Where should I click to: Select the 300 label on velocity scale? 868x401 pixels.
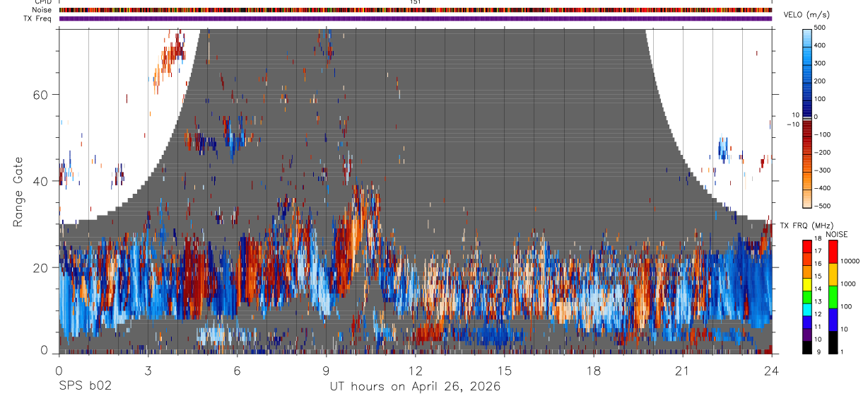point(821,63)
